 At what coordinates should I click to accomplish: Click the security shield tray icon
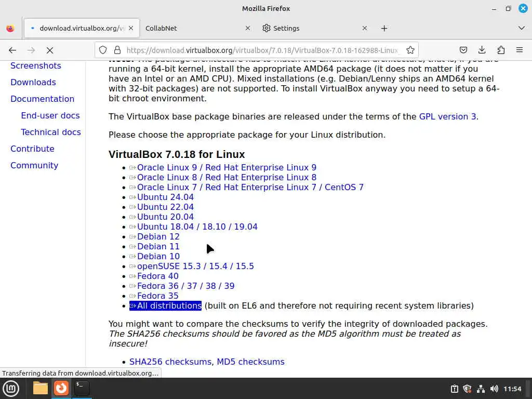[x=467, y=389]
